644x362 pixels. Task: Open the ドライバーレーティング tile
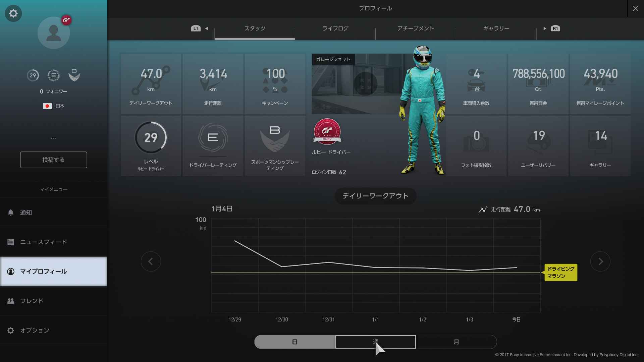[x=213, y=146]
